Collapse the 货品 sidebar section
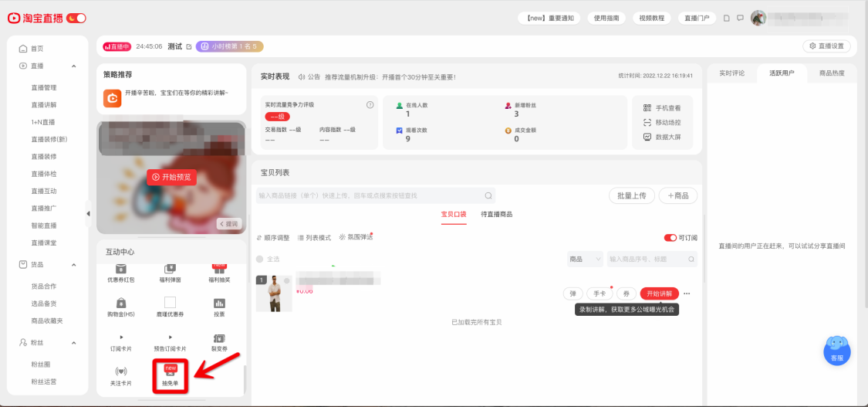This screenshot has height=407, width=868. 73,265
